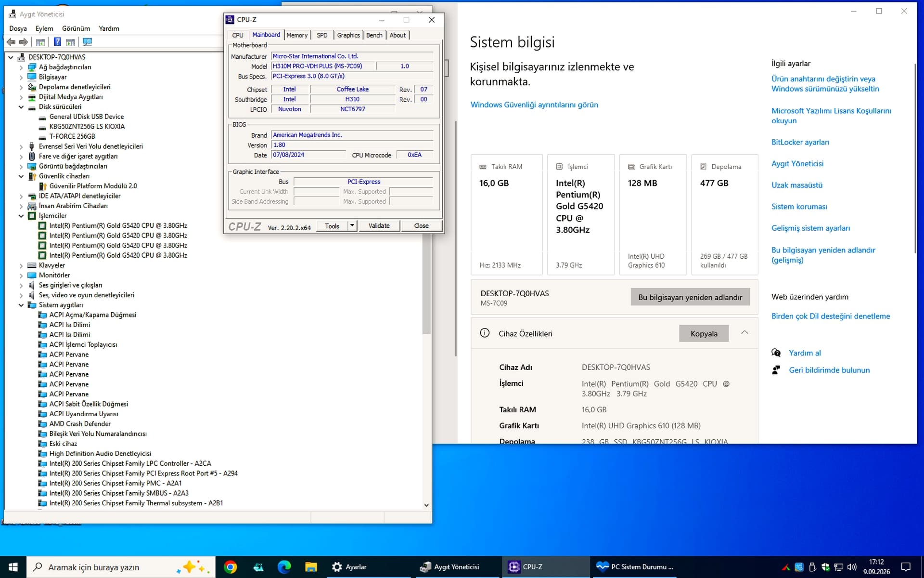This screenshot has height=578, width=924.
Task: Click the volume icon in system tray
Action: [852, 567]
